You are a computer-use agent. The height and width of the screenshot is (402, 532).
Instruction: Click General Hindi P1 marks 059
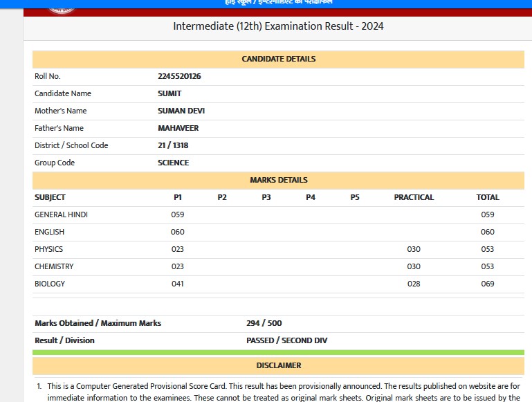[x=177, y=214]
